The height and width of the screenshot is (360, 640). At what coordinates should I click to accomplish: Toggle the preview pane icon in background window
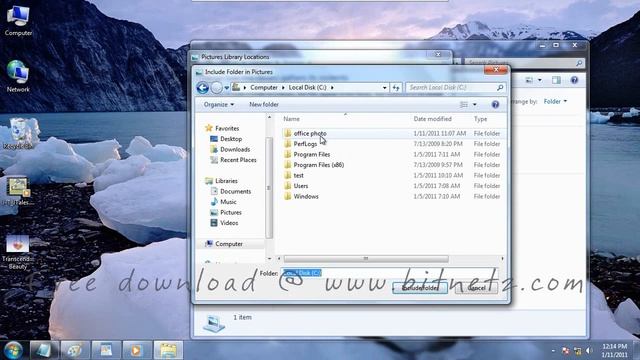click(556, 80)
